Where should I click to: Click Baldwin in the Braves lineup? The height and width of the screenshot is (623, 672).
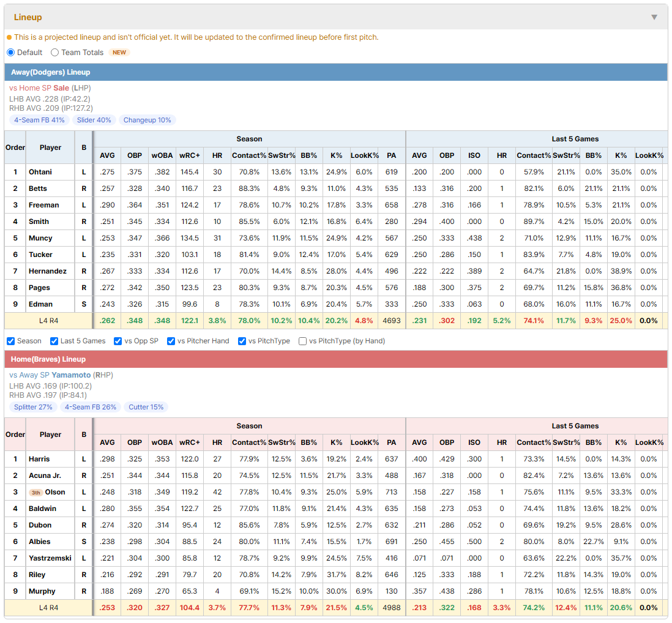click(42, 509)
